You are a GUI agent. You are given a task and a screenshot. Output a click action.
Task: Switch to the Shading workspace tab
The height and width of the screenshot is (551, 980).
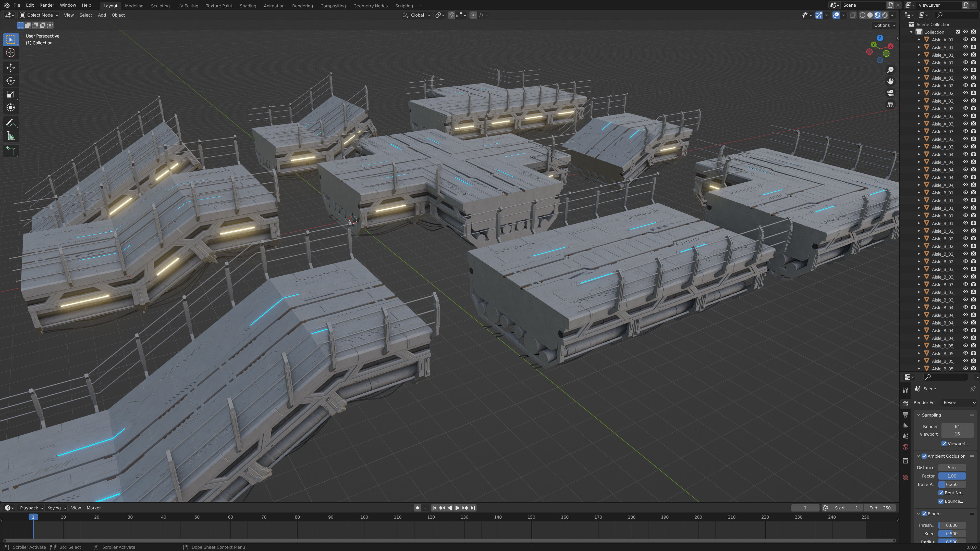248,6
